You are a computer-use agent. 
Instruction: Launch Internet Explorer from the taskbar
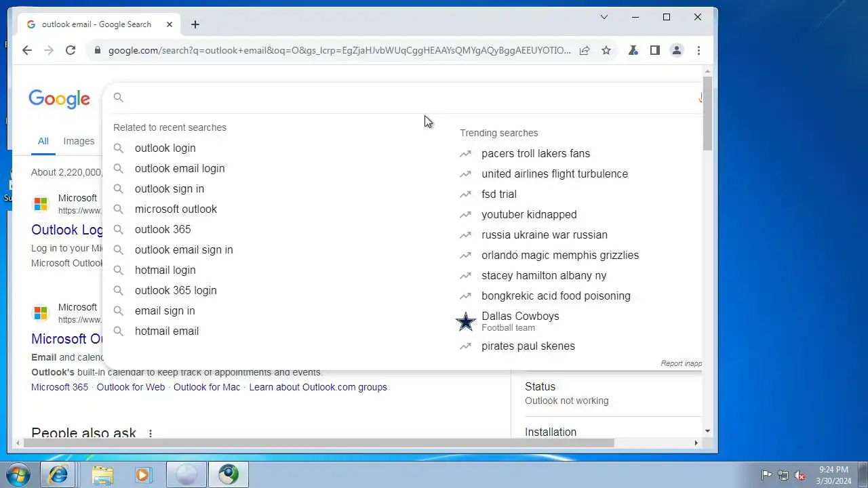(x=58, y=474)
